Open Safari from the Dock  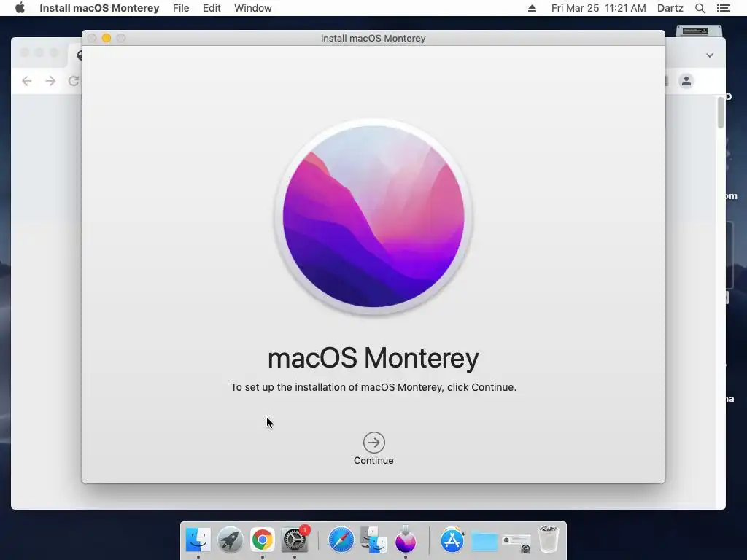pos(341,540)
